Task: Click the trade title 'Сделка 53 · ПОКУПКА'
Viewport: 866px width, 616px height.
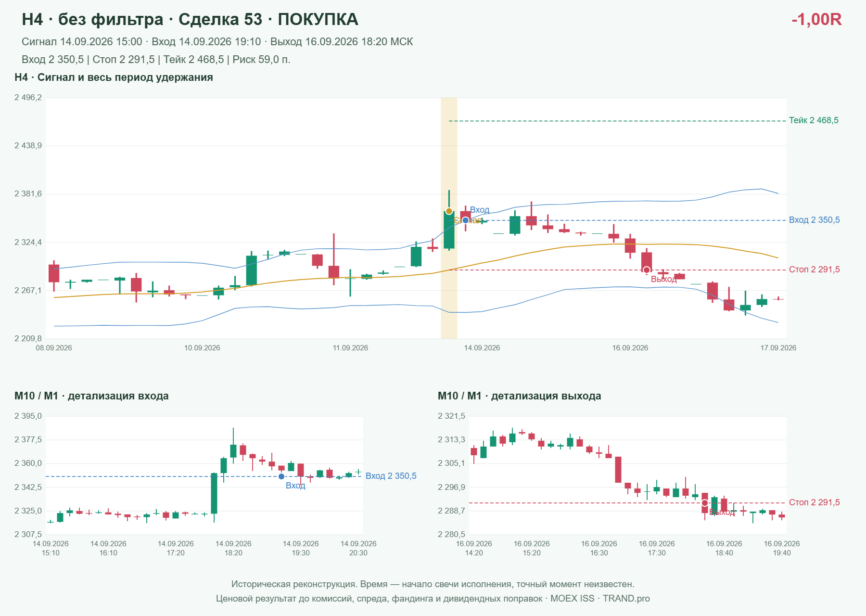Action: point(268,19)
